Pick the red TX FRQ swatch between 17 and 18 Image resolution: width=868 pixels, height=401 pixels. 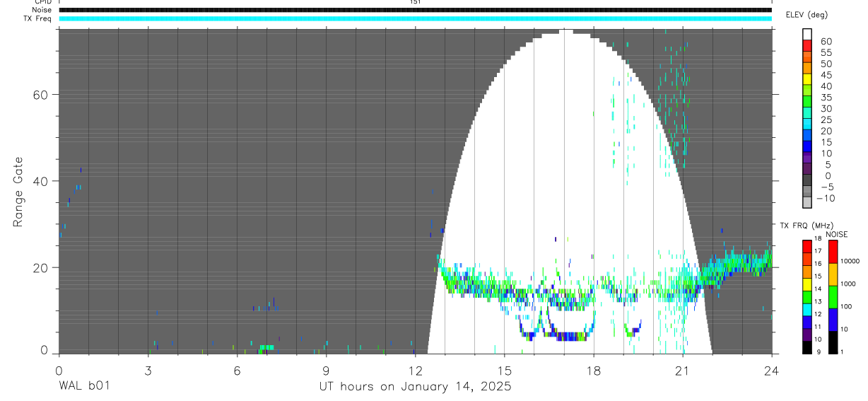[807, 246]
